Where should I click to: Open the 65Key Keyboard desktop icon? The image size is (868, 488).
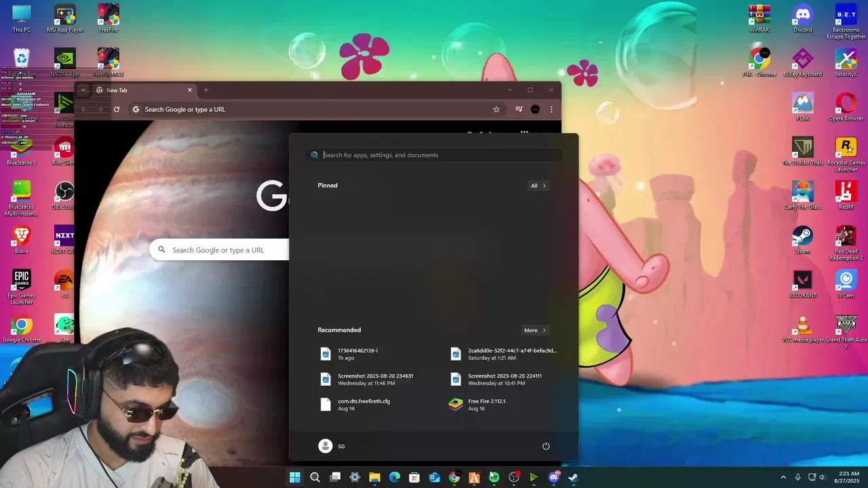click(x=803, y=62)
